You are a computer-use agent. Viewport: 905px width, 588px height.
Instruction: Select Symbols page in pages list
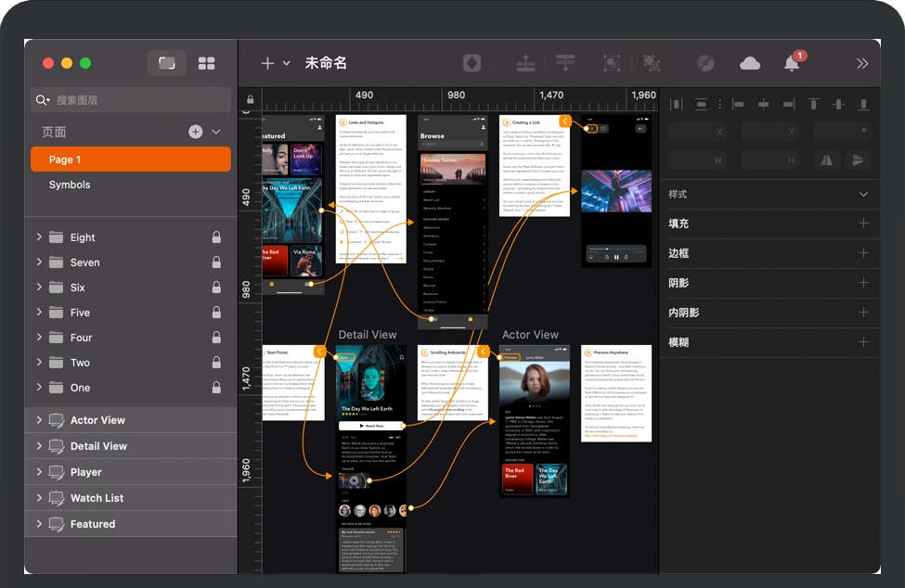(x=71, y=185)
